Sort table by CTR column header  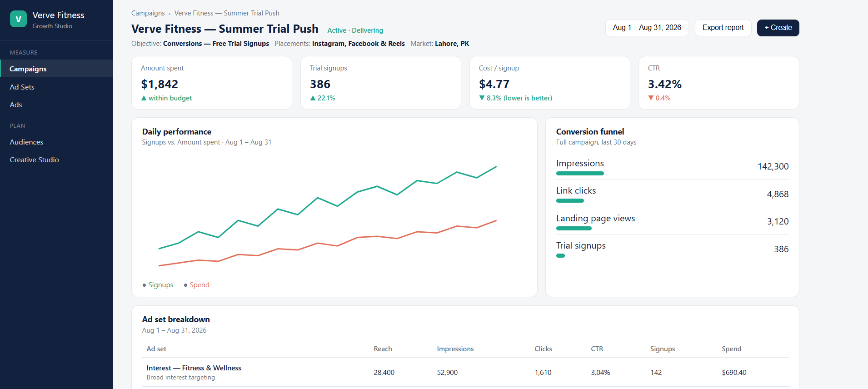coord(597,349)
